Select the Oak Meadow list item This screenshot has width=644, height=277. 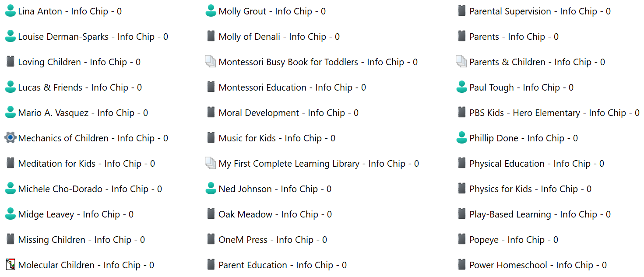(x=275, y=214)
